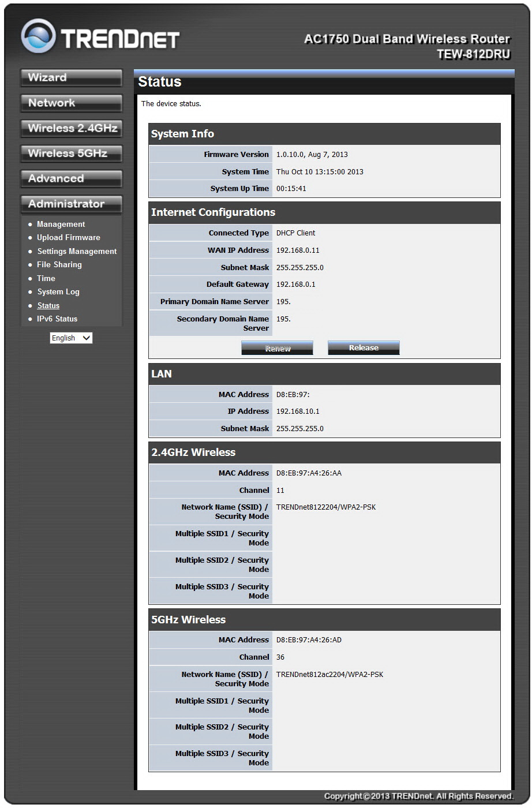The height and width of the screenshot is (808, 532).
Task: Select SSID "TRENDnet812ac2204/WPA2-PSK"
Action: point(329,675)
